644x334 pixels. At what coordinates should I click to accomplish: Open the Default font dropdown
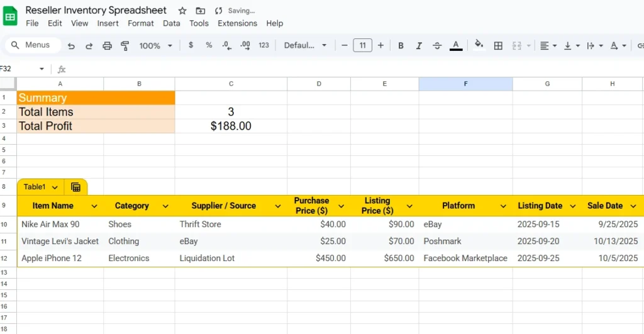tap(305, 45)
